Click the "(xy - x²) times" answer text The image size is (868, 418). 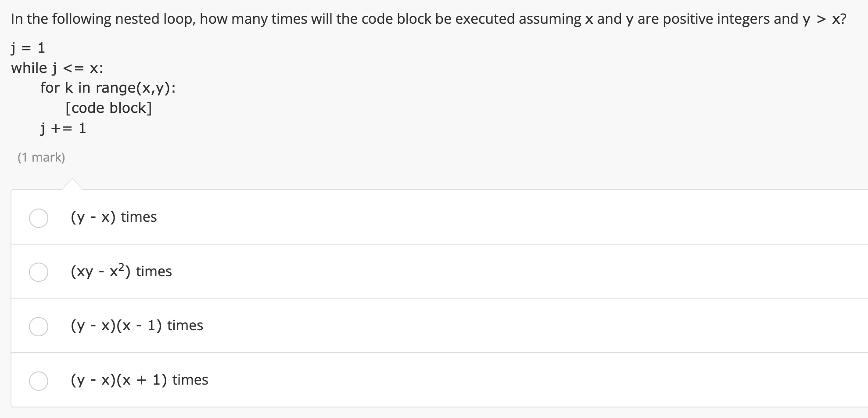pyautogui.click(x=121, y=271)
